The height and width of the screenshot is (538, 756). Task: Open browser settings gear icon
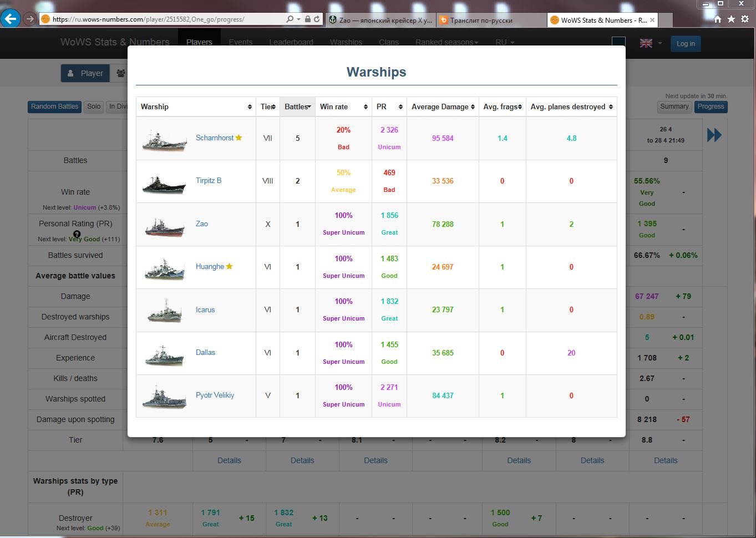tap(745, 19)
